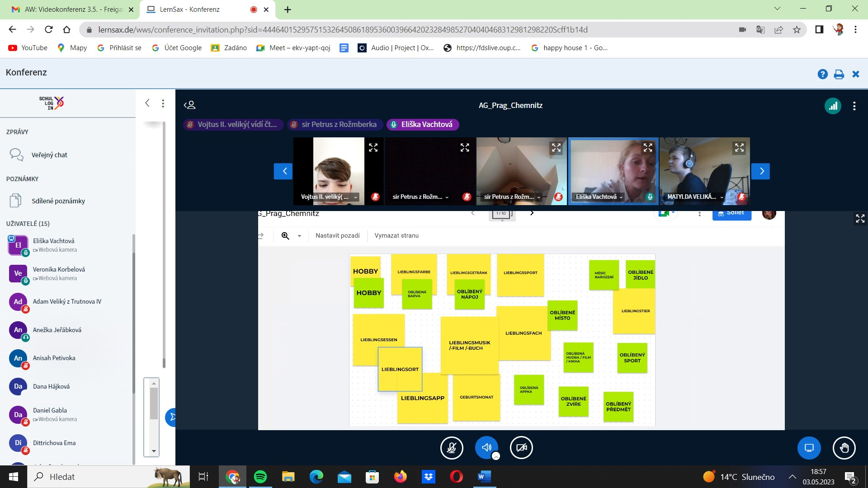The width and height of the screenshot is (868, 488).
Task: Expand Eliška Vachtová webcam to fullscreen
Action: (x=648, y=148)
